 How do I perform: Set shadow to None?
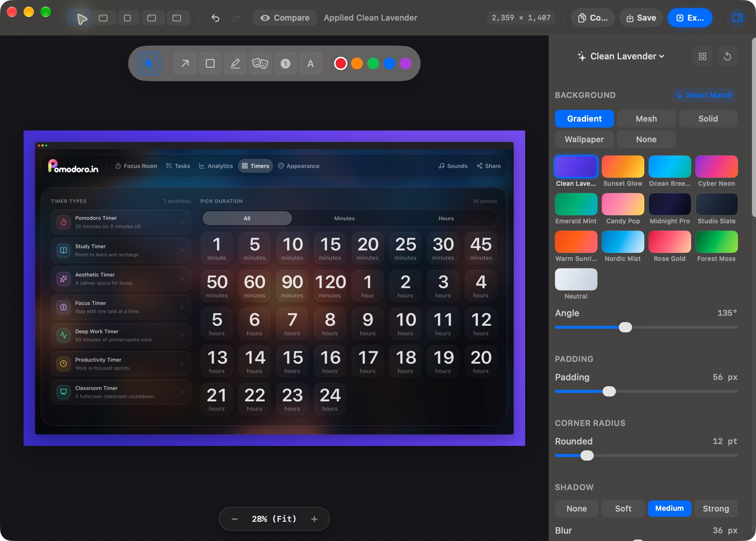[576, 509]
